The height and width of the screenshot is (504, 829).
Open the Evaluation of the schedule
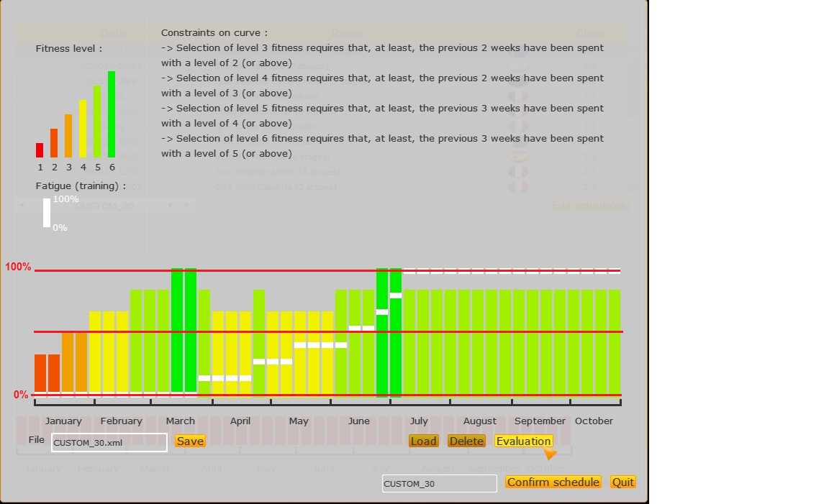coord(523,441)
